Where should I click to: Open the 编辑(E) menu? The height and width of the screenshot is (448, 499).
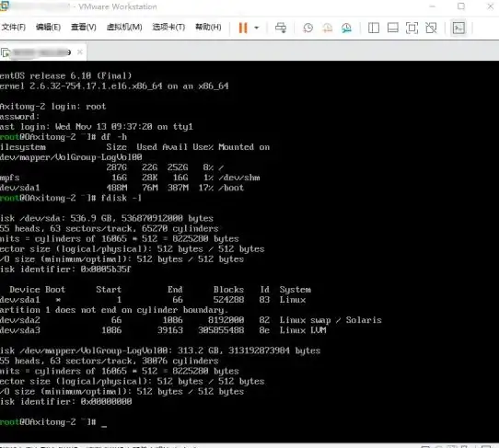[48, 28]
